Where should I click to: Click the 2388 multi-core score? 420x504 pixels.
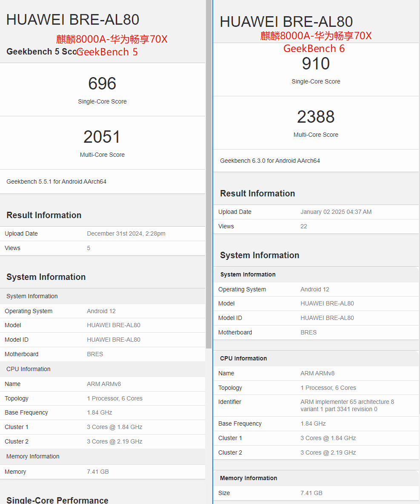[316, 117]
